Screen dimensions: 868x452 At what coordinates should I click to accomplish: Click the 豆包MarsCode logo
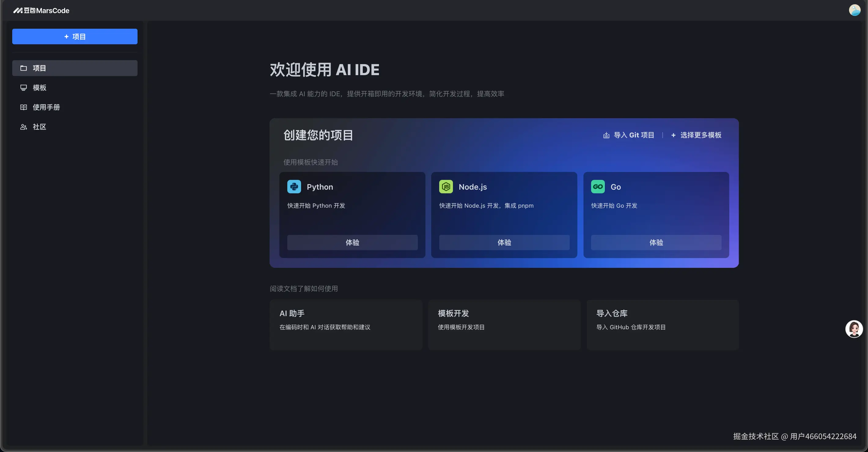pyautogui.click(x=41, y=10)
